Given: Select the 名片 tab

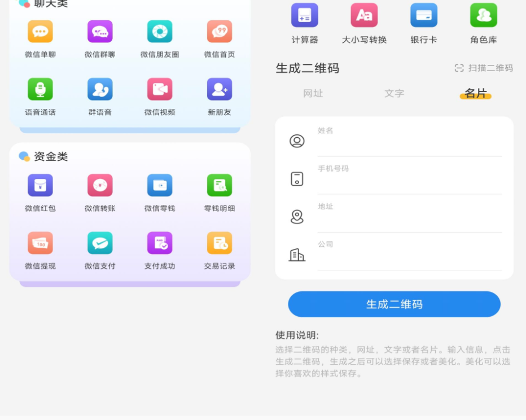Looking at the screenshot, I should (475, 93).
